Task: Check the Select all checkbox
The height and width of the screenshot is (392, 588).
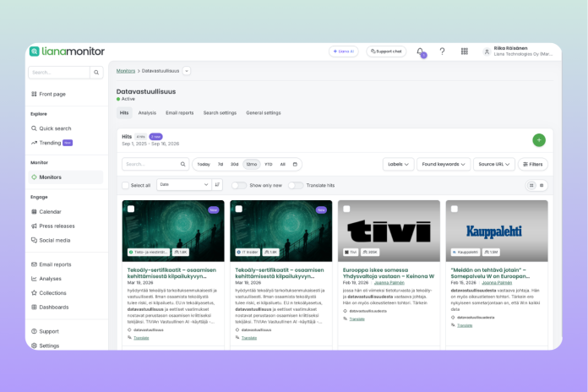Action: [x=126, y=185]
